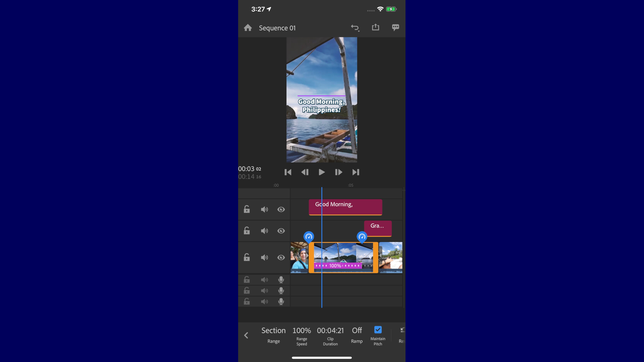Tap the step back frame button

point(305,172)
